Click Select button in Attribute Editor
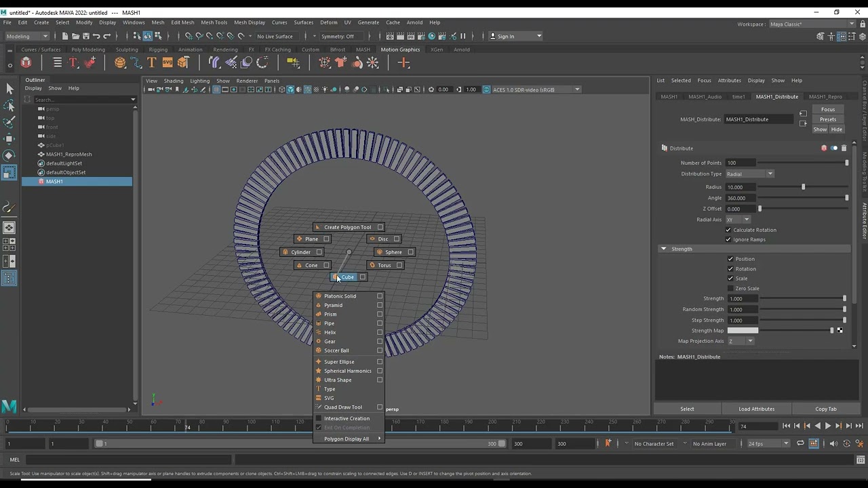868x488 pixels. pyautogui.click(x=687, y=409)
